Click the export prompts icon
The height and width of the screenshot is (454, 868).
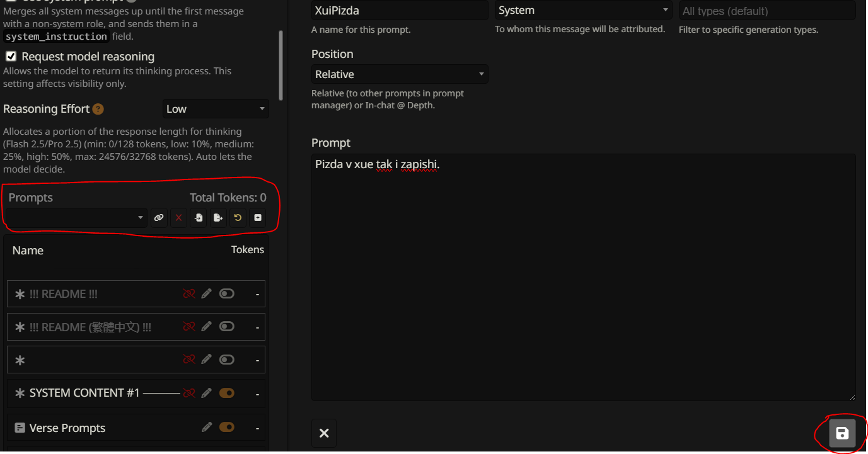(x=218, y=218)
